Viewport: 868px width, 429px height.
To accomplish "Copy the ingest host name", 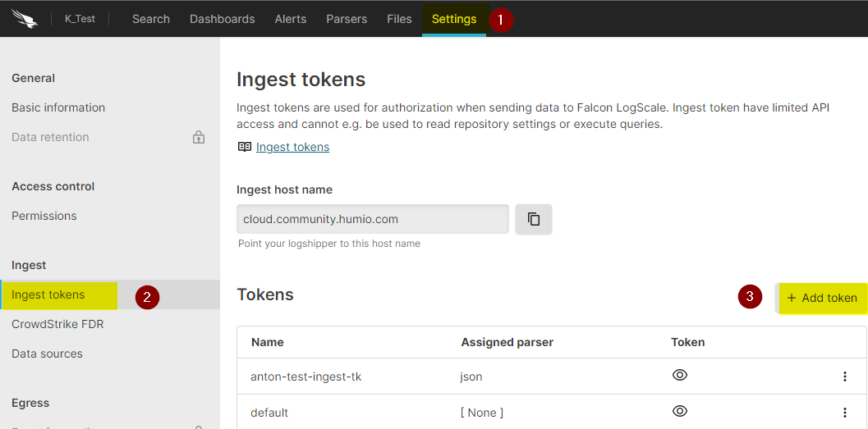I will 534,219.
